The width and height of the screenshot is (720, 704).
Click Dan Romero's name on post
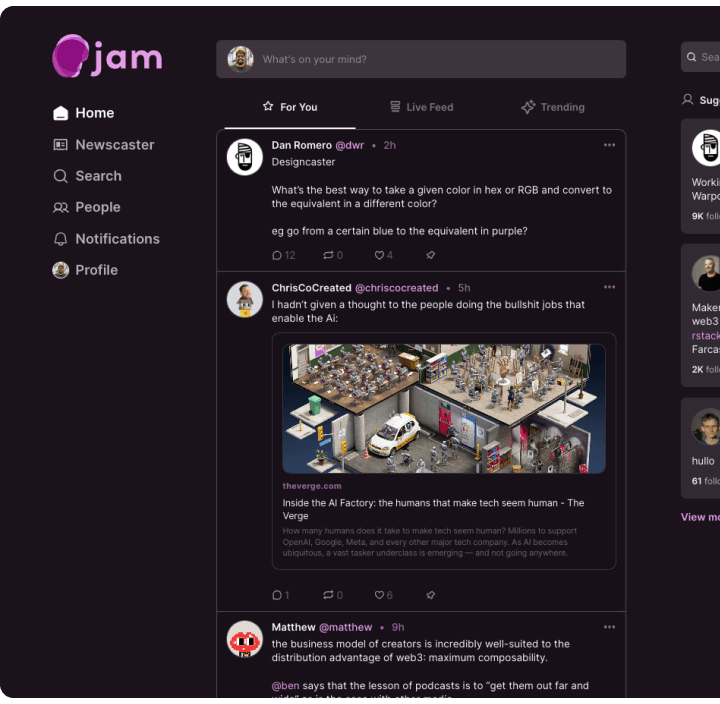pyautogui.click(x=302, y=145)
